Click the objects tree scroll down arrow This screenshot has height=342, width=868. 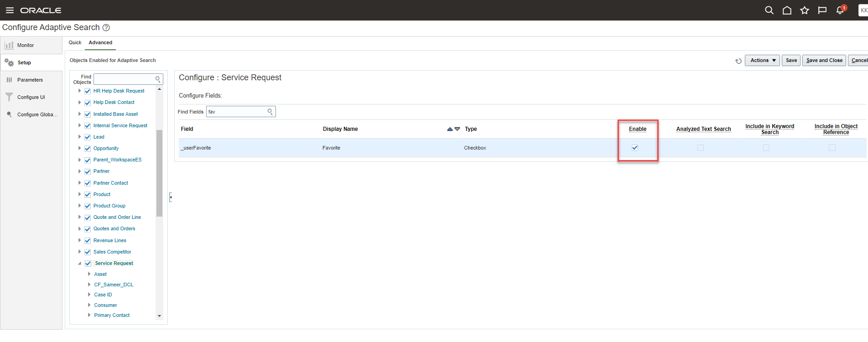point(159,316)
